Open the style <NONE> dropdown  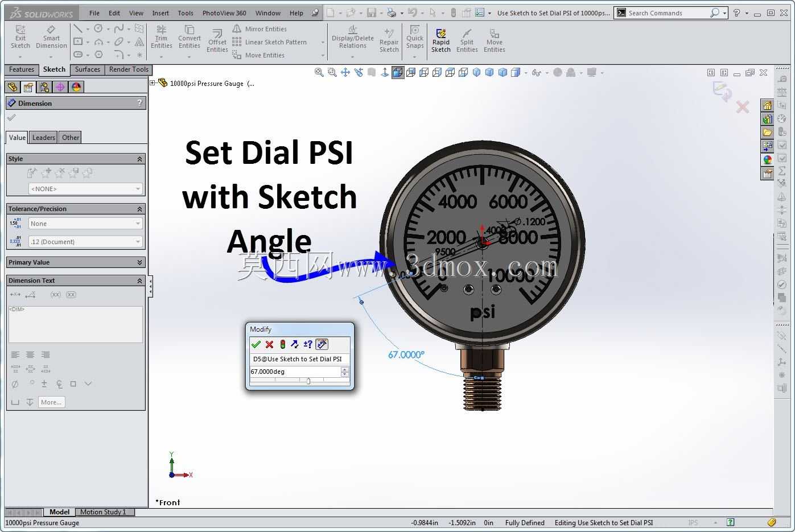coord(85,188)
